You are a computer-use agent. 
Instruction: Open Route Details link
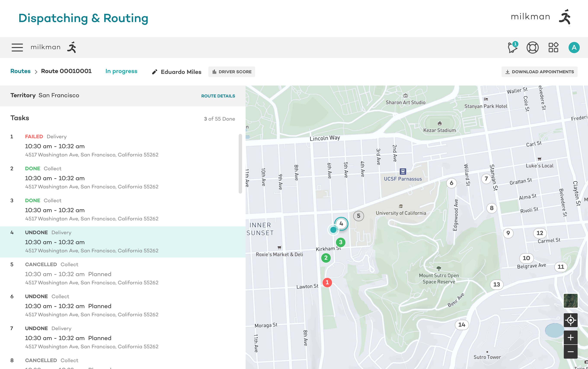click(x=218, y=96)
